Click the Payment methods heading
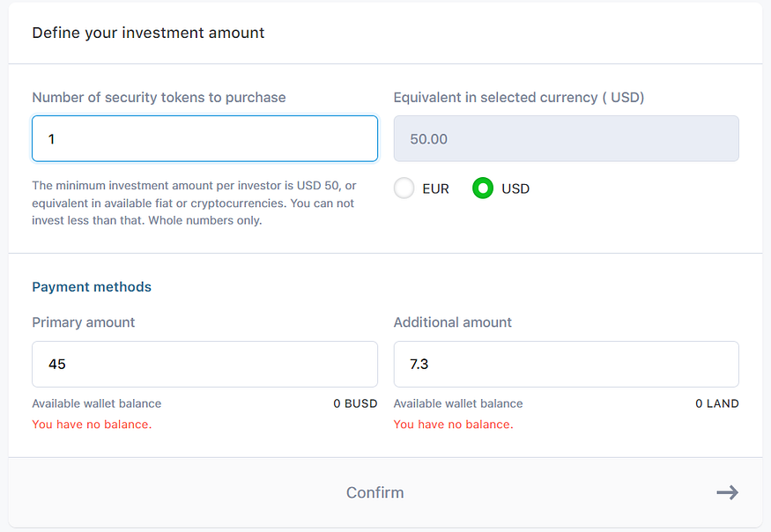The image size is (771, 532). click(x=92, y=287)
